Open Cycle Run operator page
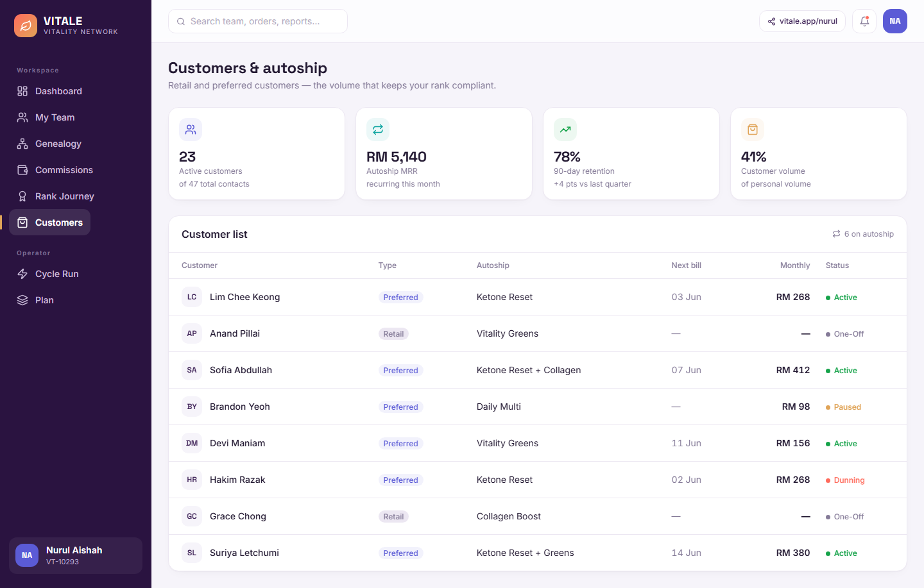Screen dimensions: 924x588 48,274
